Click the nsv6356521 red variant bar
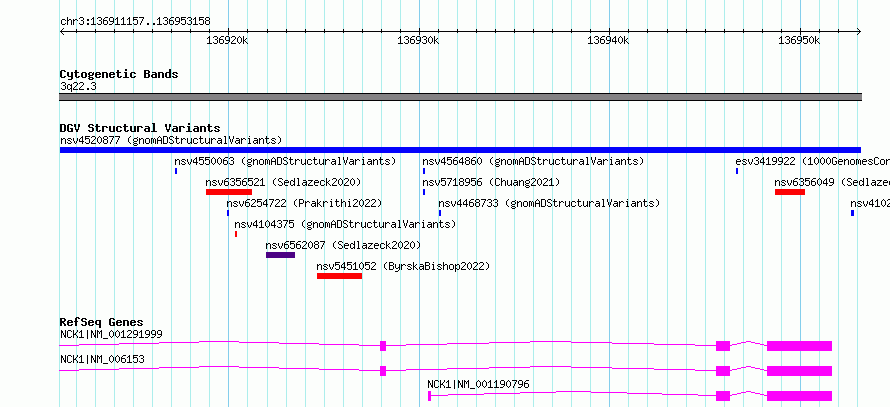Screen dimensions: 890x407 click(229, 192)
